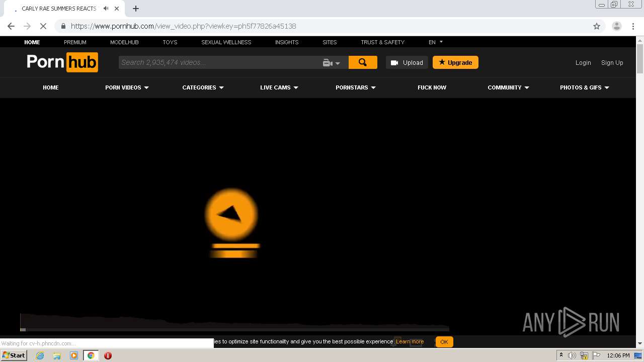The height and width of the screenshot is (362, 644).
Task: Open SEXUAL WELLNESS in the top strip
Action: click(226, 42)
